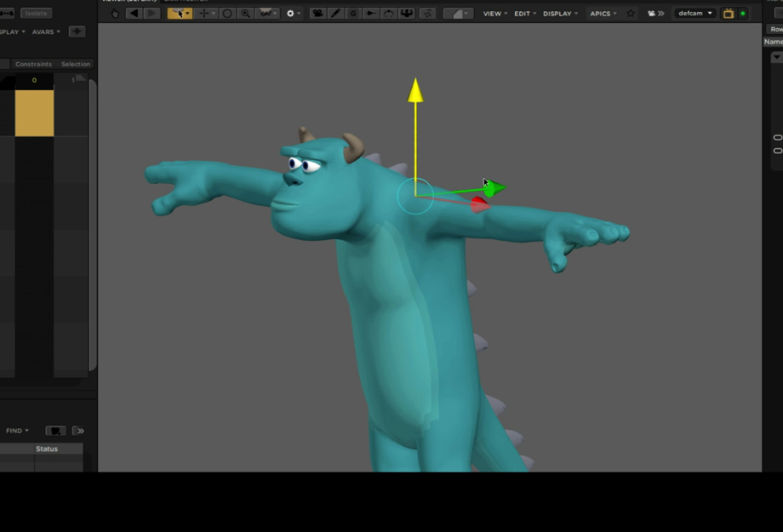Click the zoom magnifier tool icon
This screenshot has width=783, height=532.
point(245,14)
